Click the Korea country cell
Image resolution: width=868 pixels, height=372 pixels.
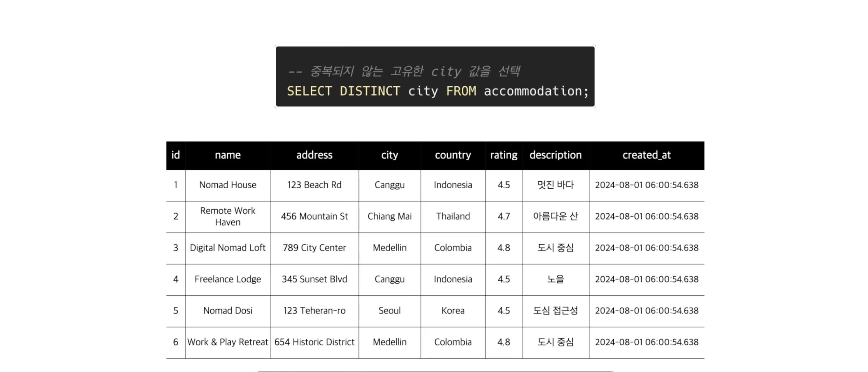[453, 311]
